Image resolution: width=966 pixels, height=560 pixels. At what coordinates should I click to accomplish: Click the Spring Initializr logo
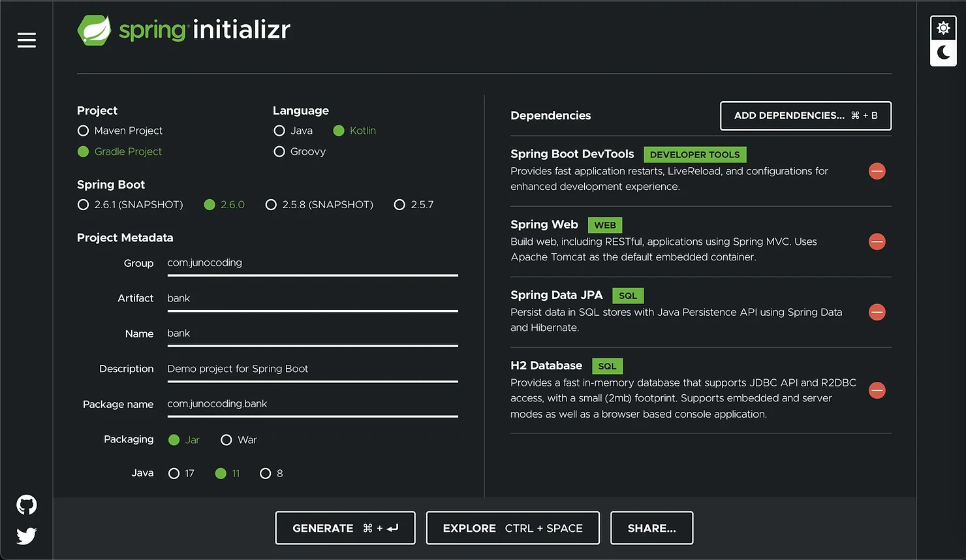pos(183,30)
